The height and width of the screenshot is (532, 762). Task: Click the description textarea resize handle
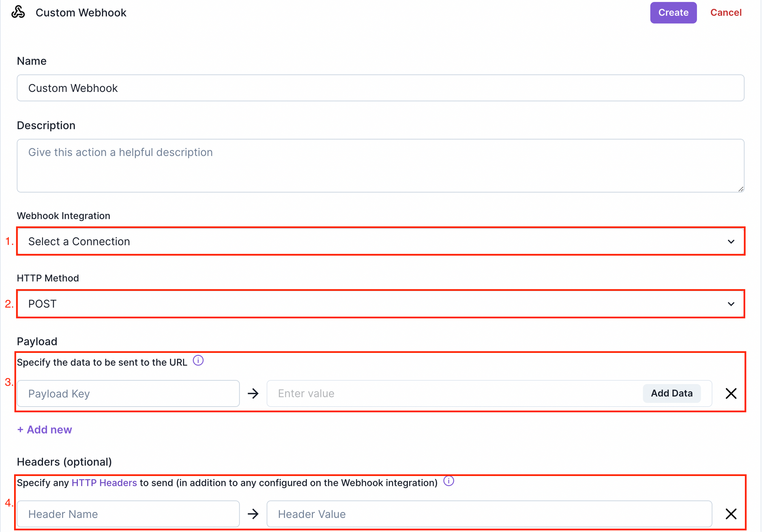click(740, 189)
